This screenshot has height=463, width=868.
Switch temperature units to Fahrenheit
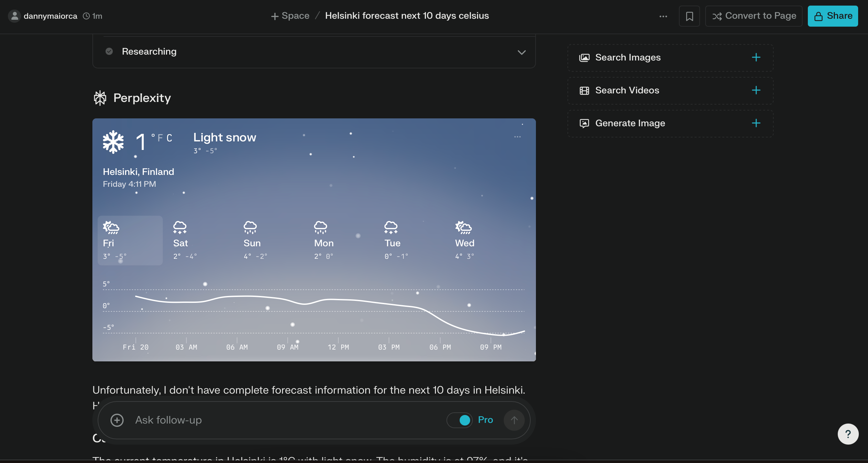[x=160, y=138]
